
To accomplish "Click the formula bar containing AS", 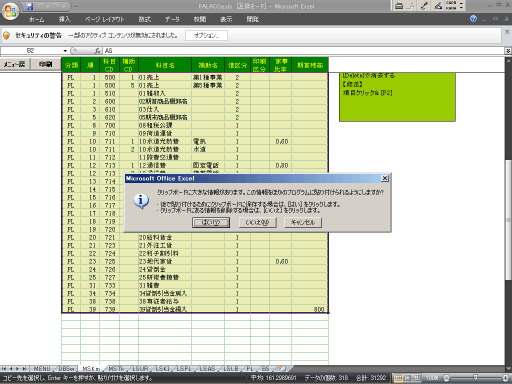I will click(303, 51).
